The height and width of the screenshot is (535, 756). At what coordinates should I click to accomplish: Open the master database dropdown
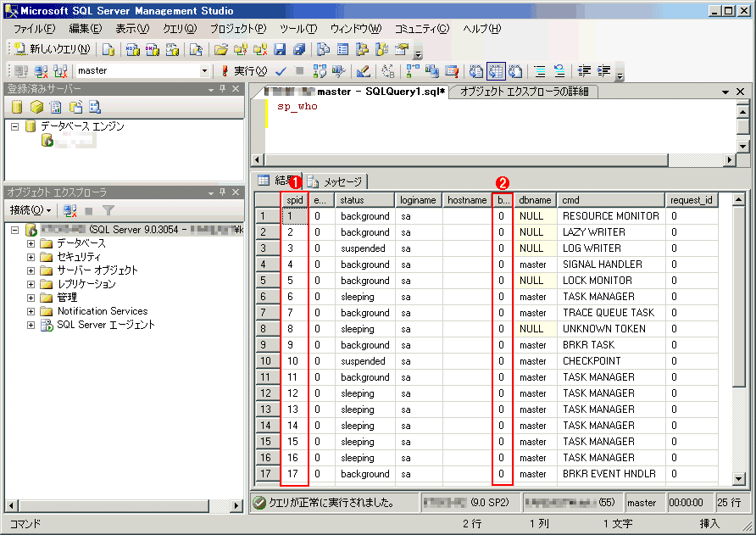pos(204,71)
